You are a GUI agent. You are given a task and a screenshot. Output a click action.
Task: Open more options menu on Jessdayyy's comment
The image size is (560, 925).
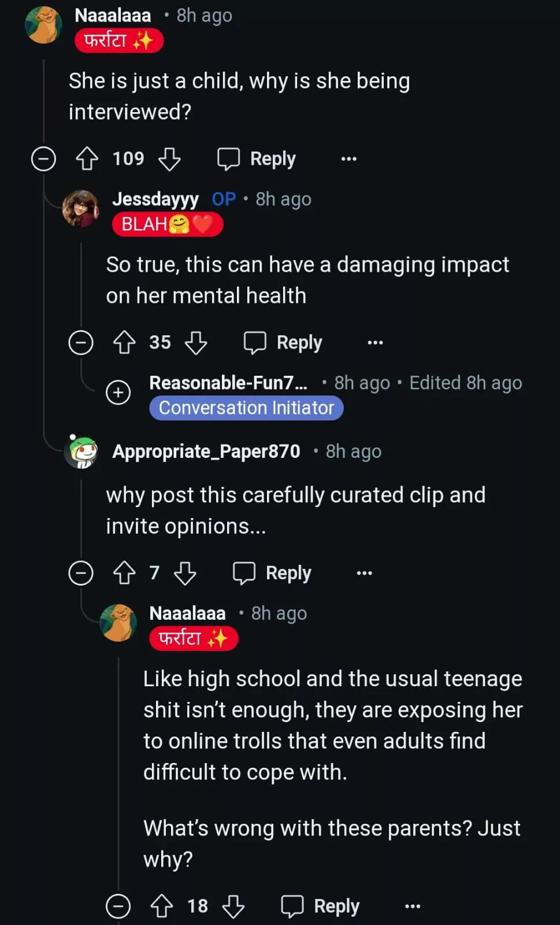click(x=376, y=342)
